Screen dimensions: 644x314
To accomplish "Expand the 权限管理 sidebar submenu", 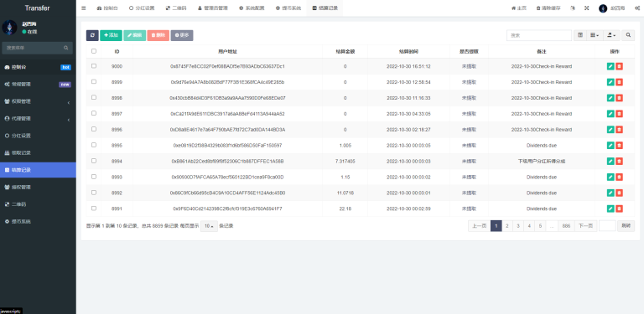I will [38, 101].
